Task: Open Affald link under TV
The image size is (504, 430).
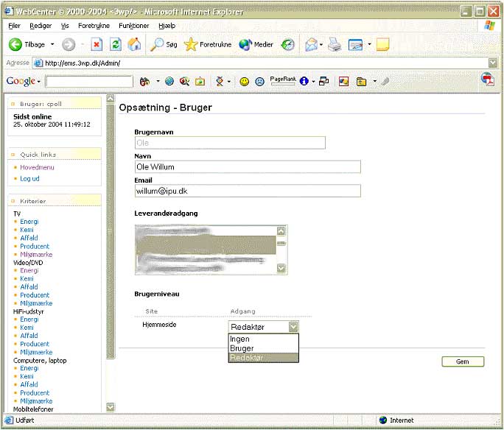Action: pos(29,238)
